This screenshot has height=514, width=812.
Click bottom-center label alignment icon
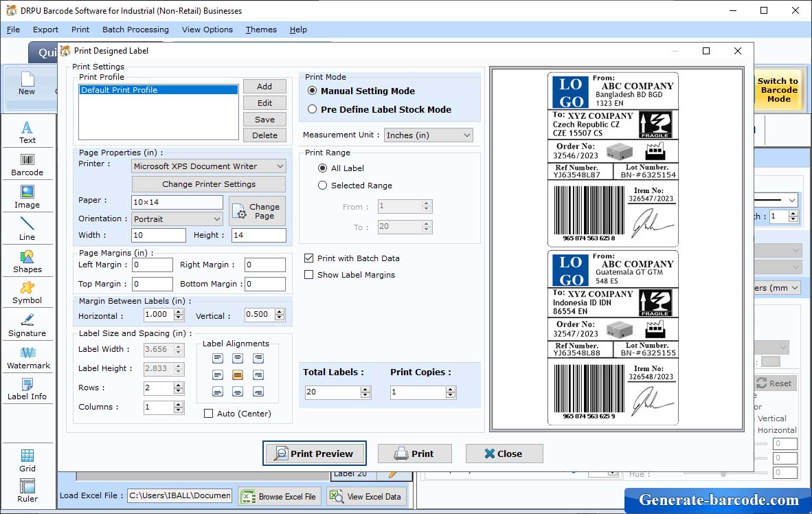pyautogui.click(x=238, y=392)
